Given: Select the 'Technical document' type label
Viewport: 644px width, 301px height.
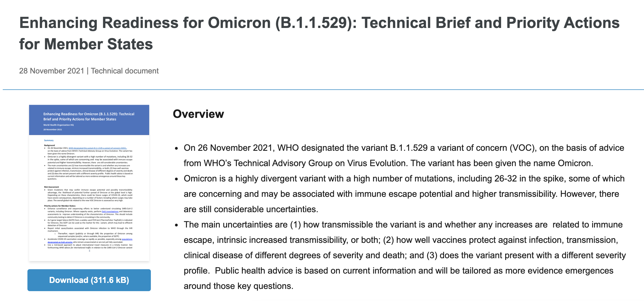Looking at the screenshot, I should pyautogui.click(x=125, y=71).
